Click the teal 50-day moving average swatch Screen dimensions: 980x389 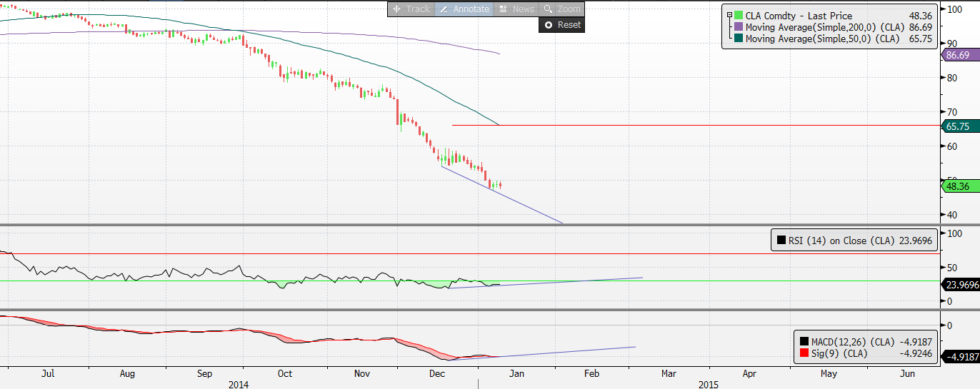738,39
